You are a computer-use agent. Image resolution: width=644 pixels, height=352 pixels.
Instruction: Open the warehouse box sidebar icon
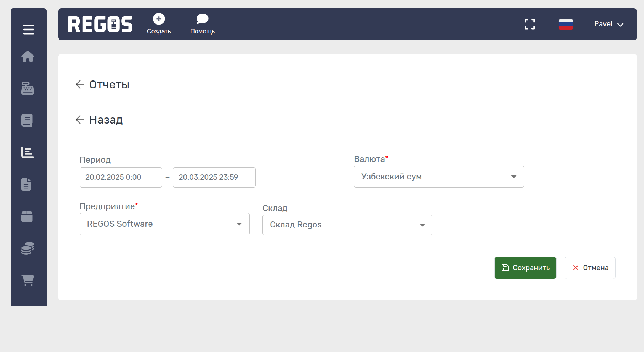pyautogui.click(x=27, y=216)
